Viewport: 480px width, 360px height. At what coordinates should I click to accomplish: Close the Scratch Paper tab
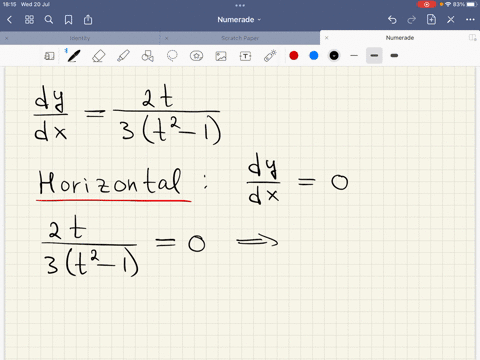pos(166,38)
